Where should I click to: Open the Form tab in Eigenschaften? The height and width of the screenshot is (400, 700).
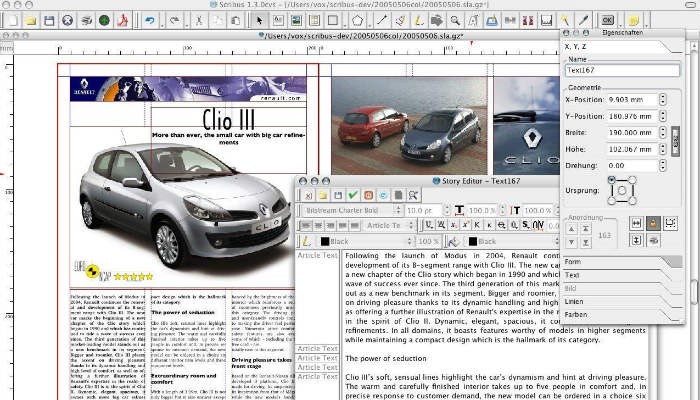point(621,262)
